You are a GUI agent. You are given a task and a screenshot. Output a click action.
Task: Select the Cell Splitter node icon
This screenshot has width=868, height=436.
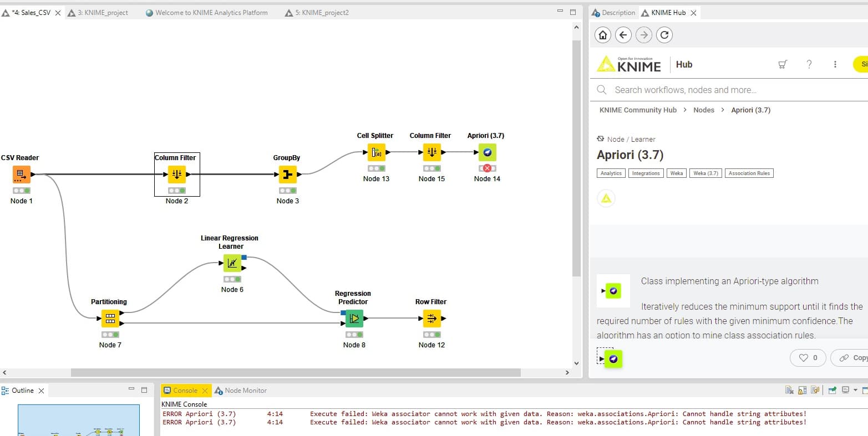point(376,152)
